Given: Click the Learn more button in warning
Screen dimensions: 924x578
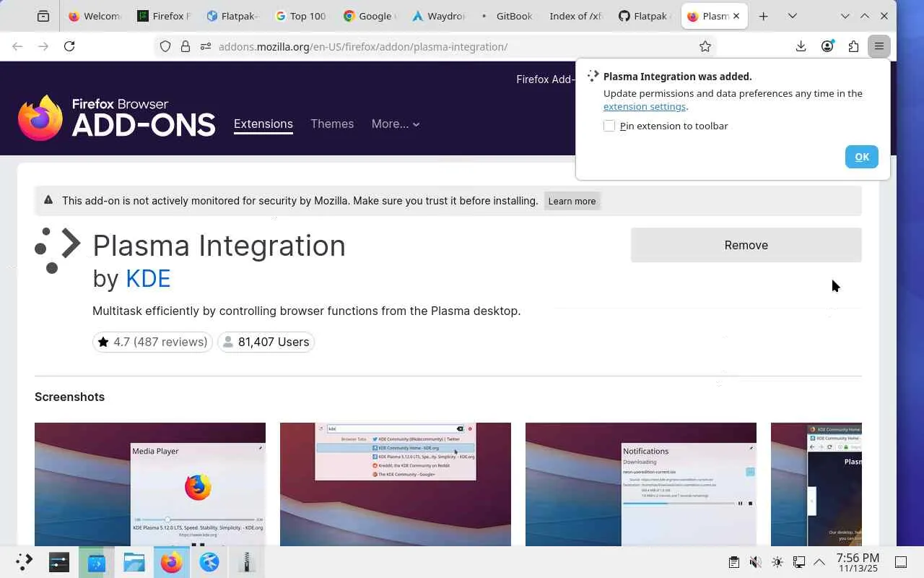Looking at the screenshot, I should [572, 201].
